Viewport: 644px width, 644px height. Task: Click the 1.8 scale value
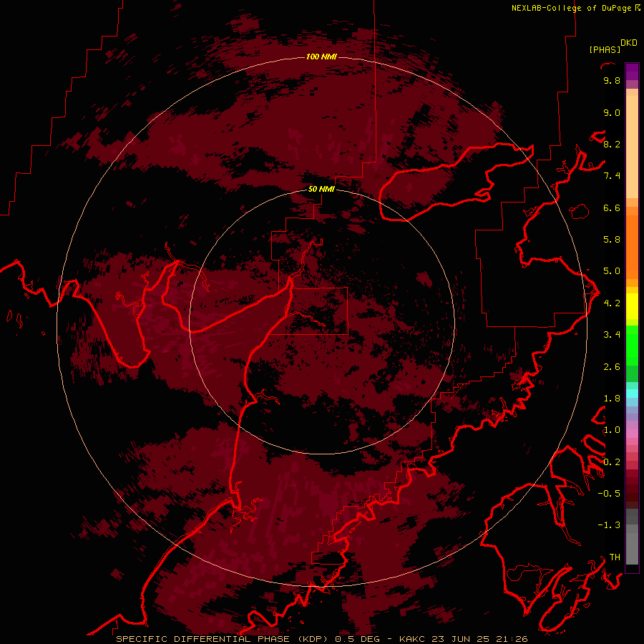612,399
